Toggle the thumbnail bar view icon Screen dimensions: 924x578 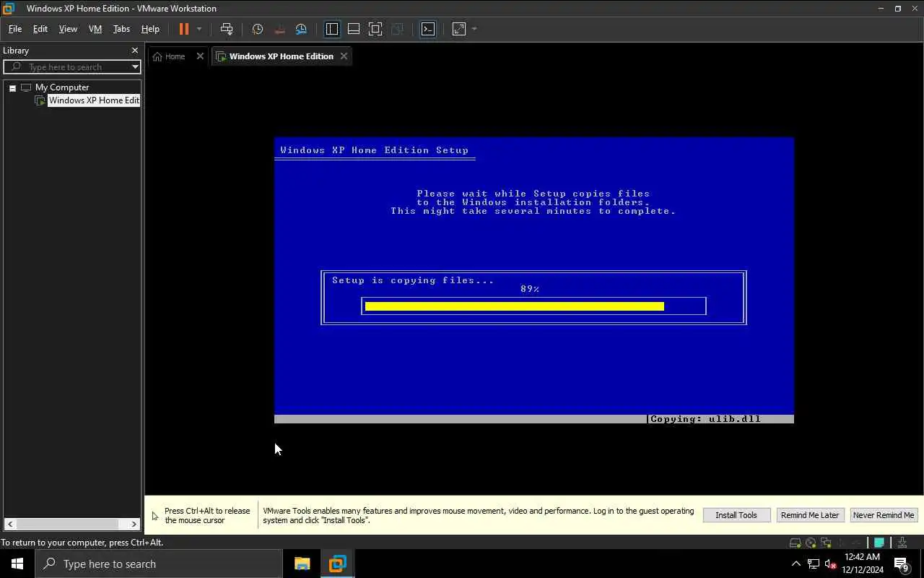354,29
